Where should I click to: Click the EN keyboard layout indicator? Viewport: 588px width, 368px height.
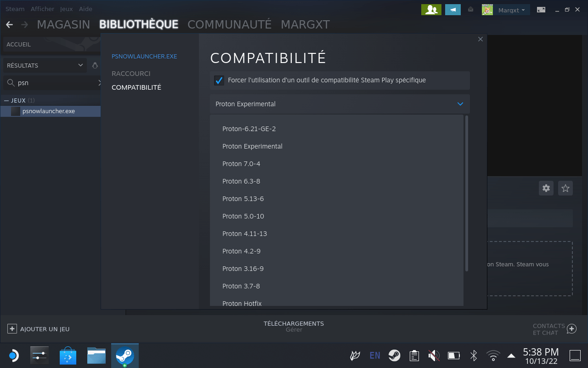tap(375, 356)
